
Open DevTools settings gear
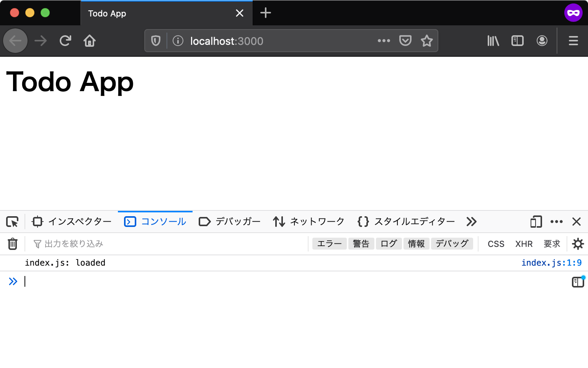coord(578,243)
